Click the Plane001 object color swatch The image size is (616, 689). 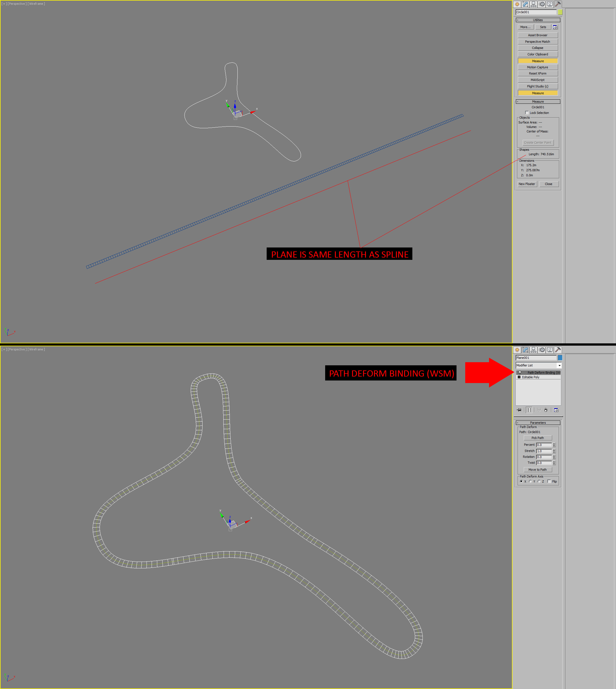[x=561, y=358]
